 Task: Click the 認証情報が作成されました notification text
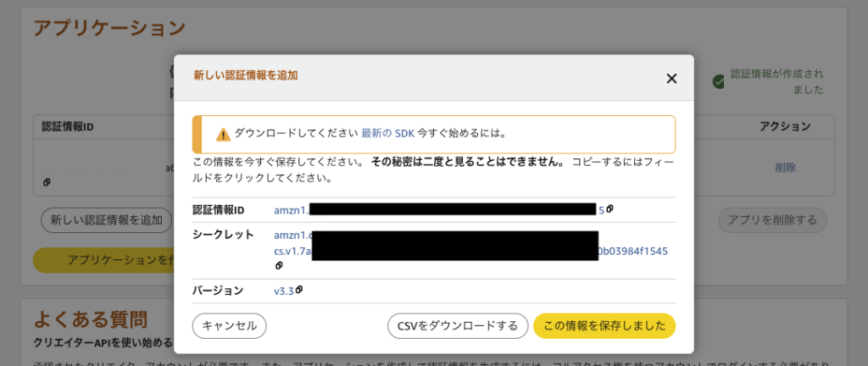(776, 82)
